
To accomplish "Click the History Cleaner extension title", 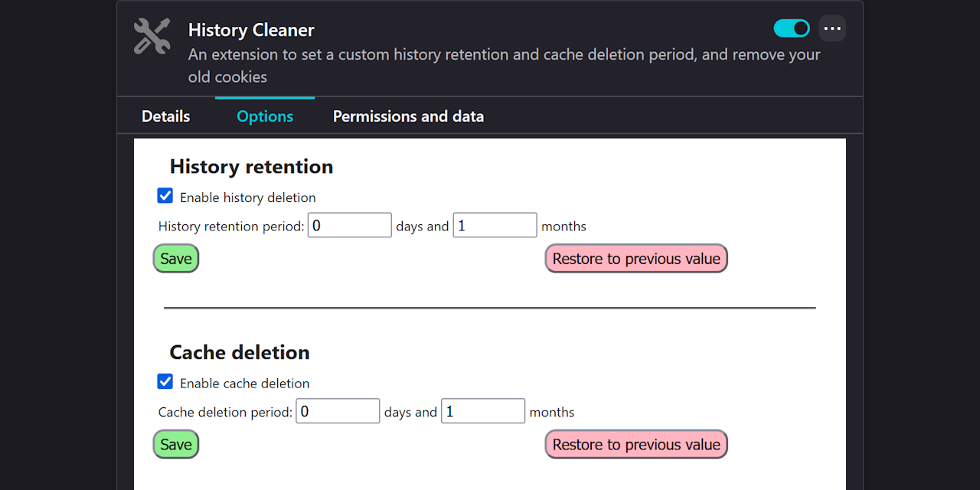I will pyautogui.click(x=251, y=31).
